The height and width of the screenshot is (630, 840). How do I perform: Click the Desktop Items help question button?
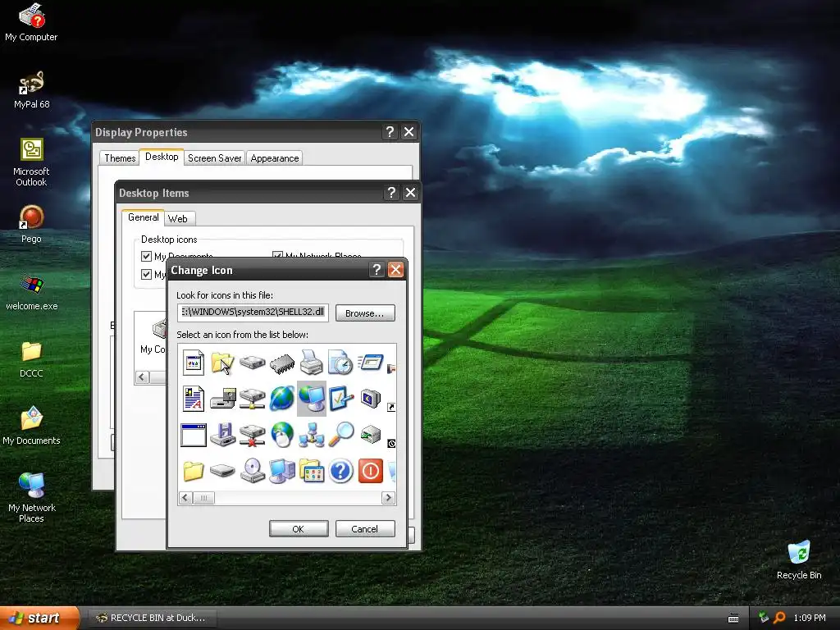[x=391, y=192]
